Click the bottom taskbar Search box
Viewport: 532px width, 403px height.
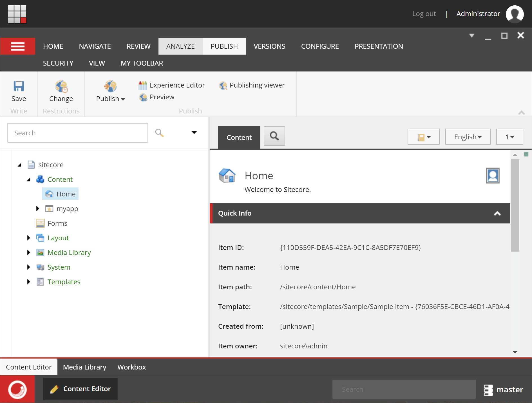404,389
